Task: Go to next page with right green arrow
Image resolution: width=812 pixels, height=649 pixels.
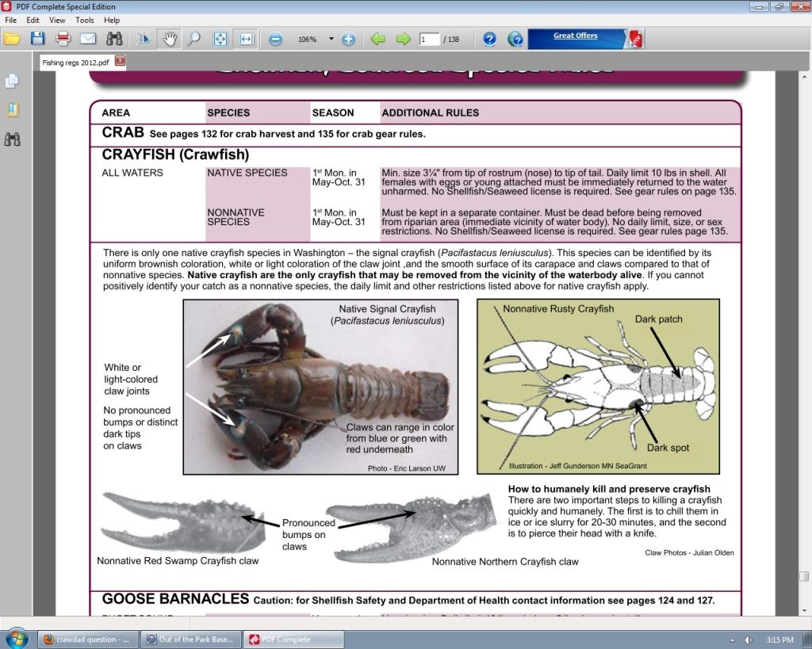Action: coord(403,39)
